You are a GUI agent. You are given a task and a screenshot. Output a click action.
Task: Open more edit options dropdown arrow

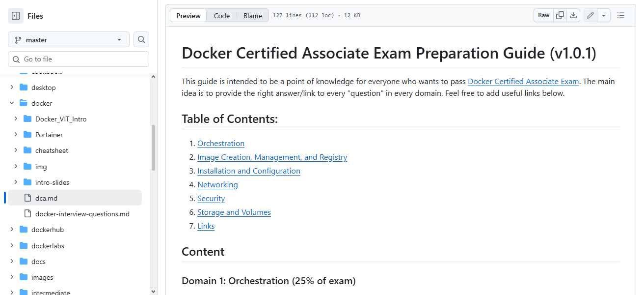point(604,15)
